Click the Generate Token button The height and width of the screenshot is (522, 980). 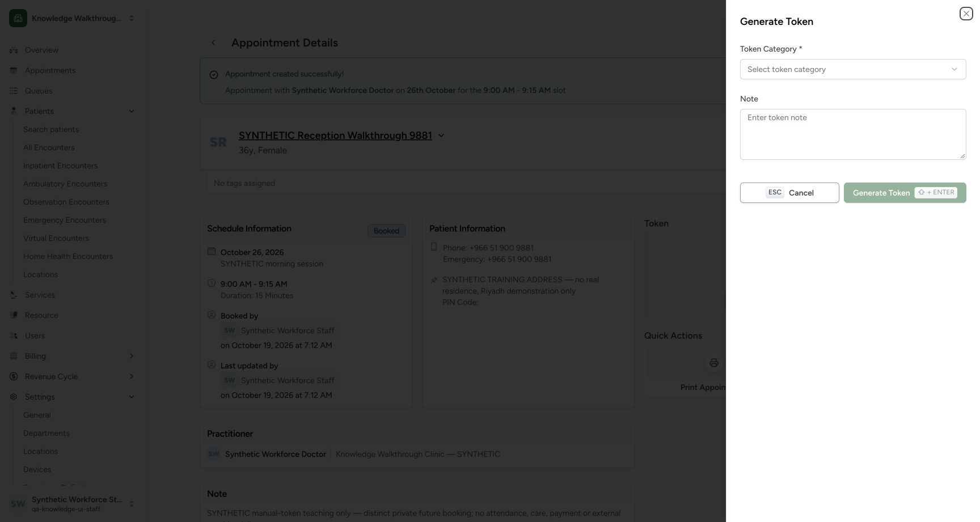pyautogui.click(x=905, y=193)
